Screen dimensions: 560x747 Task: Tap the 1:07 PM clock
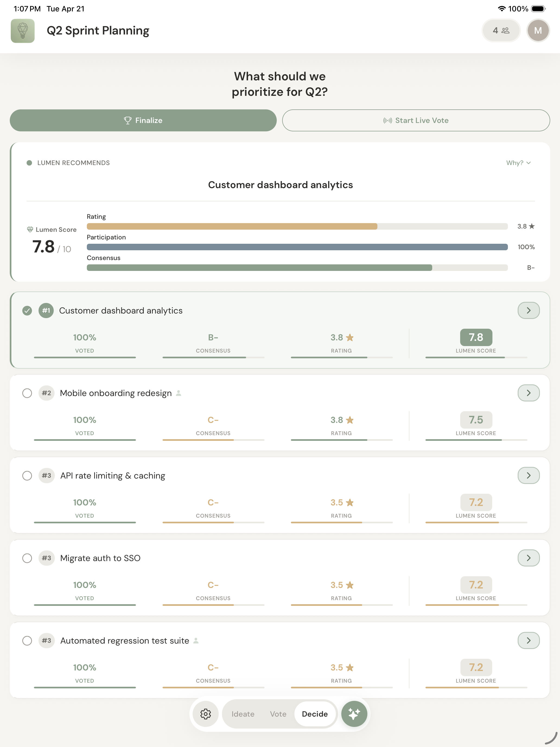[x=27, y=9]
